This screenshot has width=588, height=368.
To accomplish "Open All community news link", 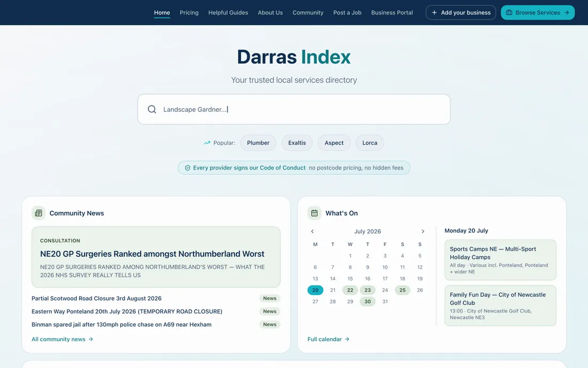I will [62, 339].
